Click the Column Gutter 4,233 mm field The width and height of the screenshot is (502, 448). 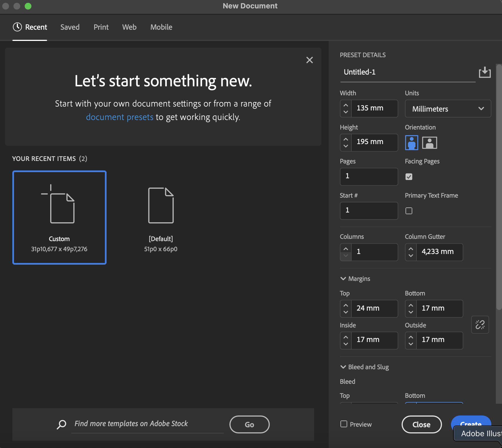tap(439, 252)
